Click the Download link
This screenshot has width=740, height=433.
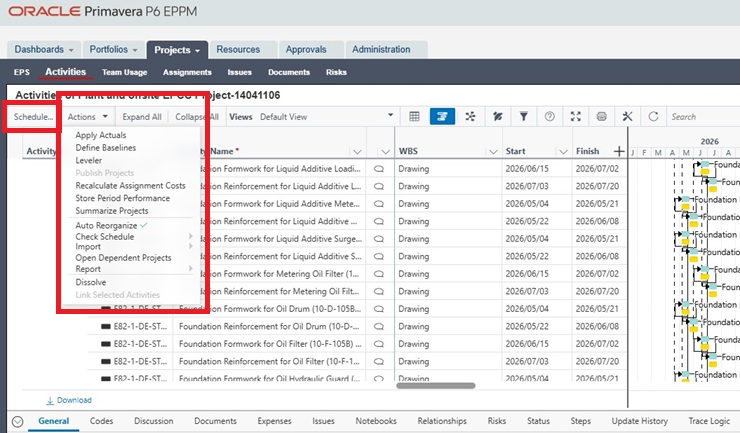(74, 400)
